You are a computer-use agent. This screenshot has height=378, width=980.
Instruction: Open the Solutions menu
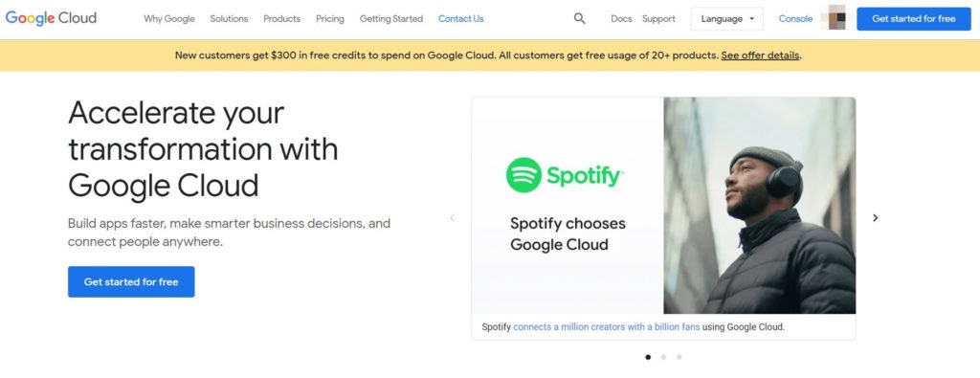click(x=229, y=19)
